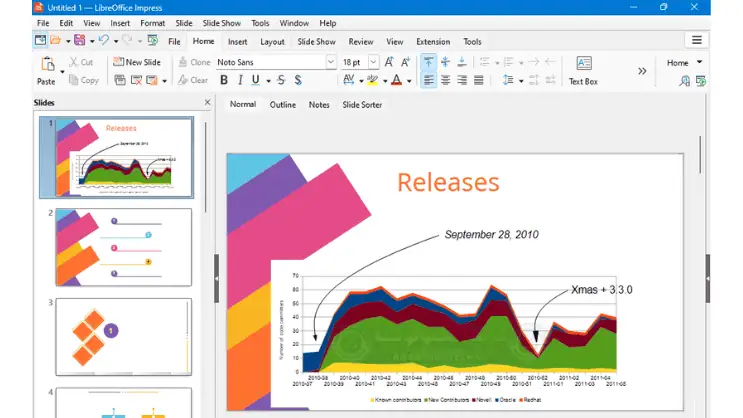The image size is (743, 418).
Task: Click the New Slide button
Action: pyautogui.click(x=137, y=62)
